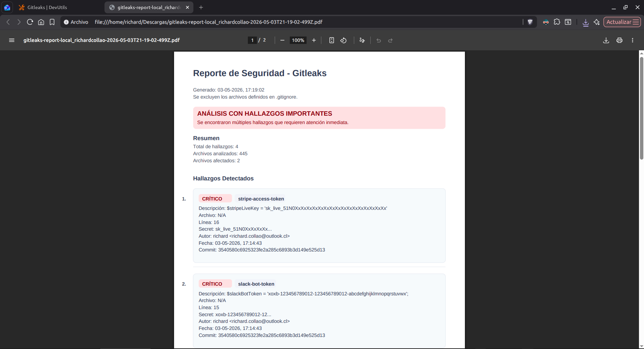
Task: Click the 'Resumen' section heading
Action: pos(206,138)
